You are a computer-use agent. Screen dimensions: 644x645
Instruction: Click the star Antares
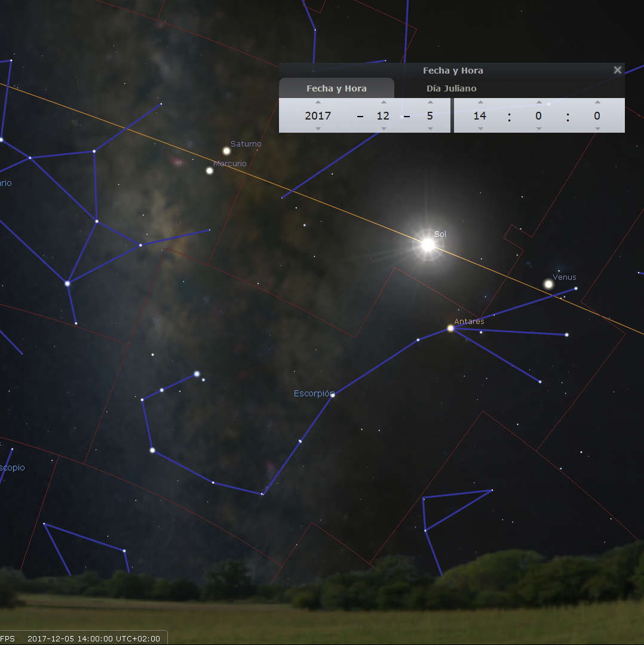coord(450,328)
